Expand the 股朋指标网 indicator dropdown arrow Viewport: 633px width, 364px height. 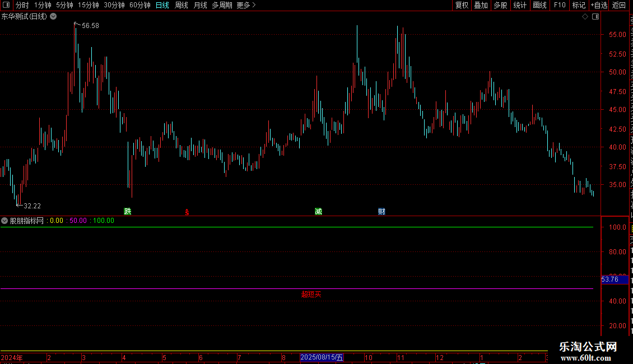pyautogui.click(x=4, y=221)
